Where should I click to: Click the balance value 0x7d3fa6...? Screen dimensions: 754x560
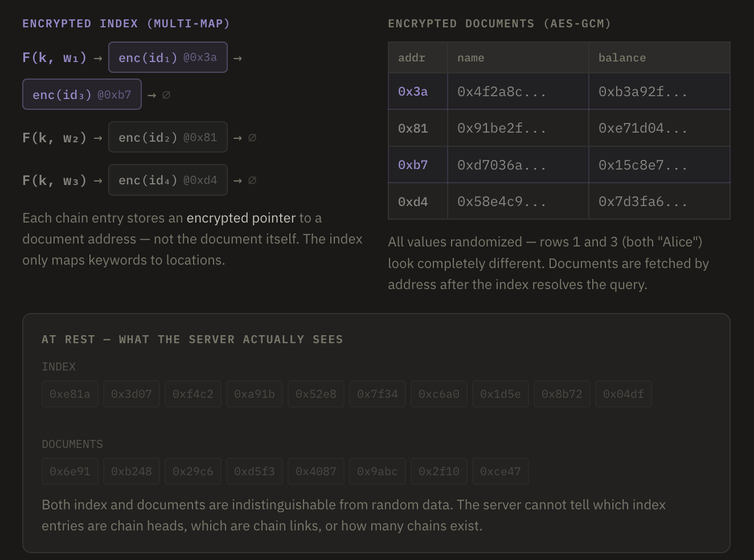(642, 202)
